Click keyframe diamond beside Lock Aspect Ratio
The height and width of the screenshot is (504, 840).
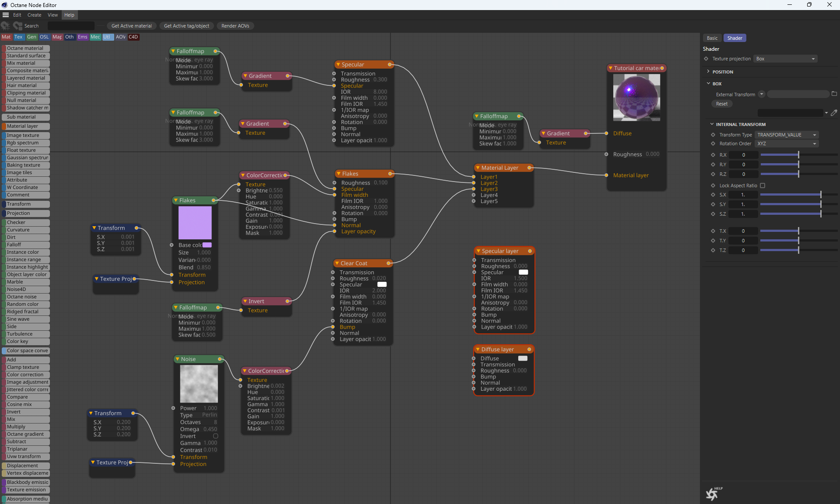point(713,185)
